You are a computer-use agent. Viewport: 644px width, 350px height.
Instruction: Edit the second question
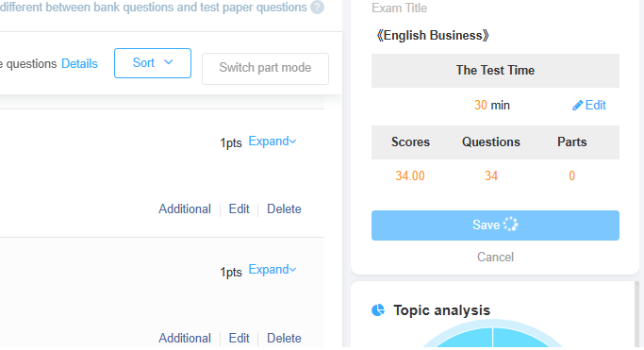coord(239,338)
